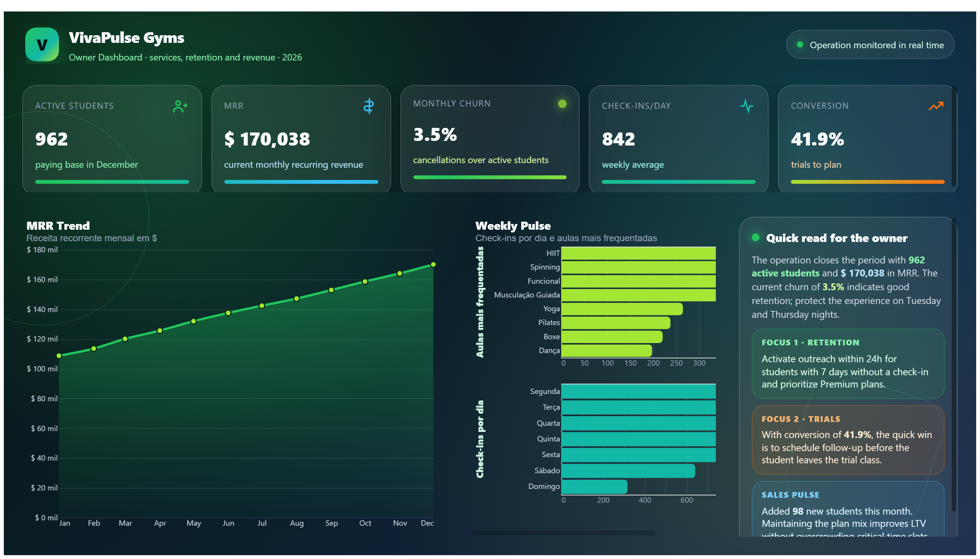
Task: Click the Check-ins por dia axis label
Action: (480, 439)
